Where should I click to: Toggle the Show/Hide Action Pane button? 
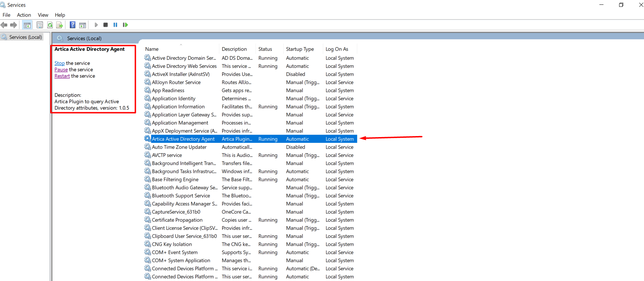pyautogui.click(x=82, y=25)
